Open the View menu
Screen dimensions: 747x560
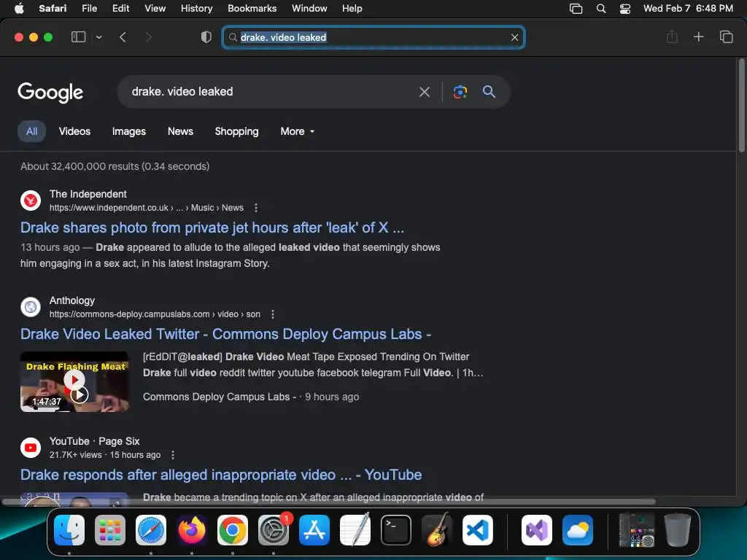(155, 9)
